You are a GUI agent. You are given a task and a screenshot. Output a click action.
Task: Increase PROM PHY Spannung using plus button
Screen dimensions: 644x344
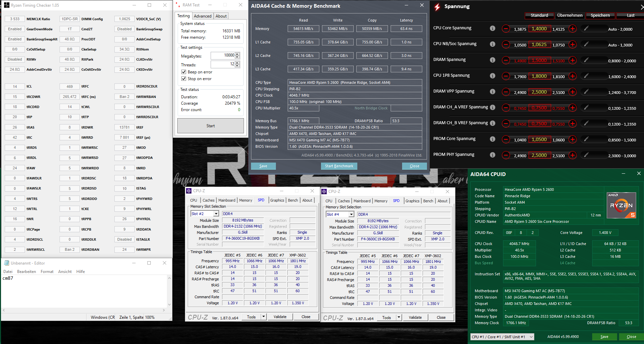(x=572, y=155)
